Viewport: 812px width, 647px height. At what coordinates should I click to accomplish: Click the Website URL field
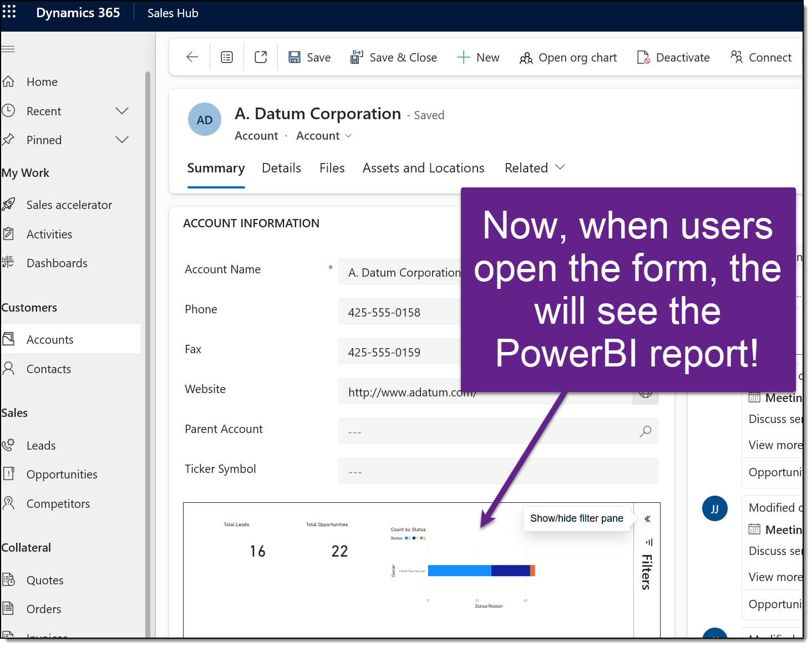[486, 392]
